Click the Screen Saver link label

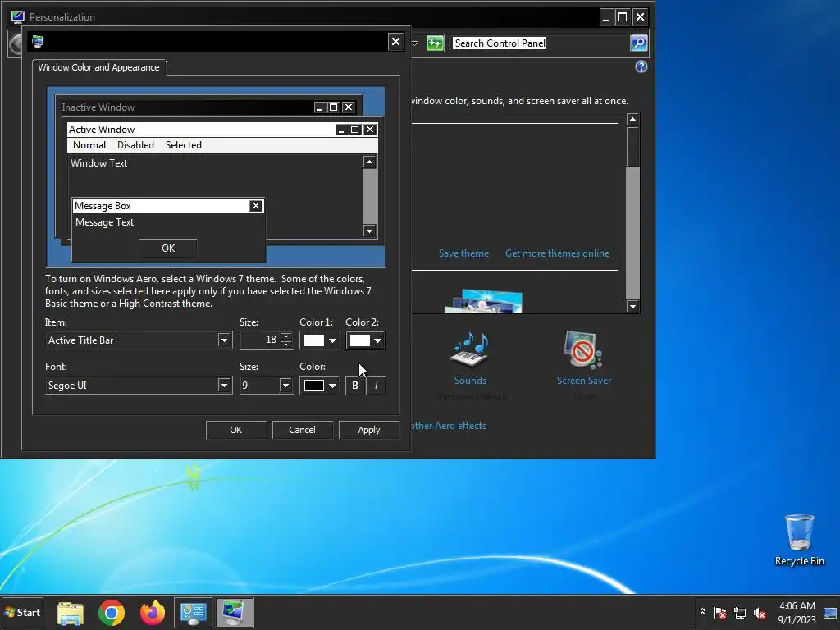coord(584,381)
